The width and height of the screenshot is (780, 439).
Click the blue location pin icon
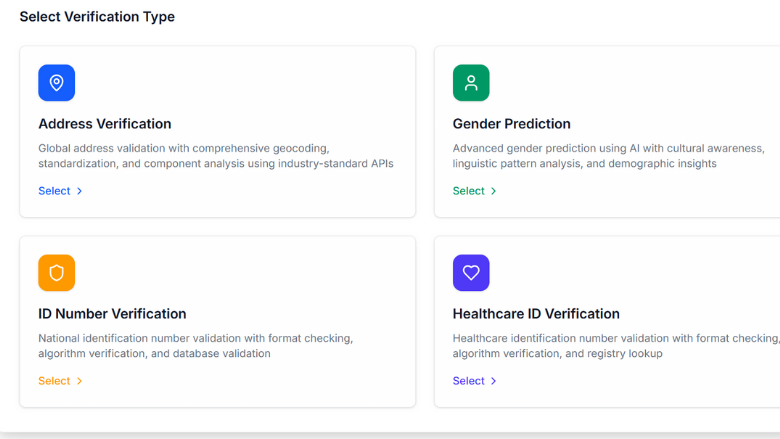[56, 83]
